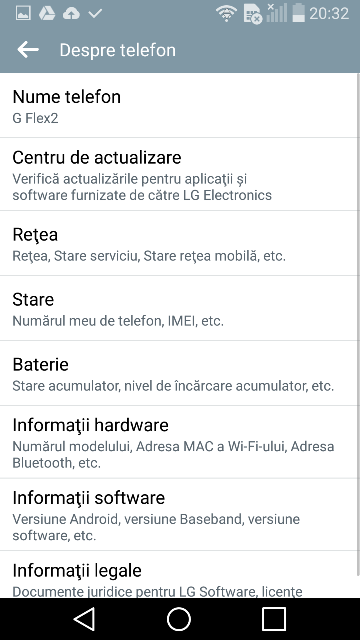
Task: Open Informaţii hardware
Action: (180, 442)
